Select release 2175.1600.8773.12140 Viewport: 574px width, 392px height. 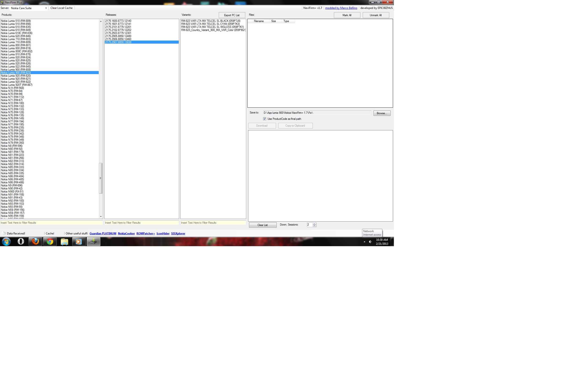(142, 21)
